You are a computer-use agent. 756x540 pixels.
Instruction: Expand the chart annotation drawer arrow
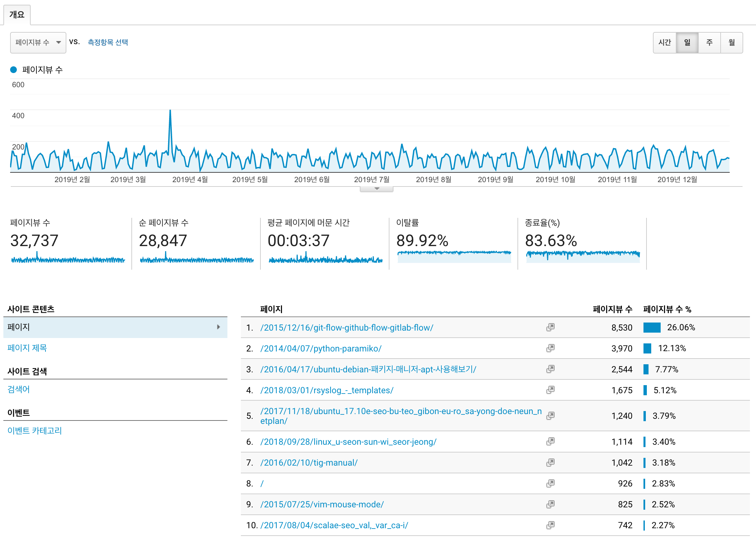point(377,189)
